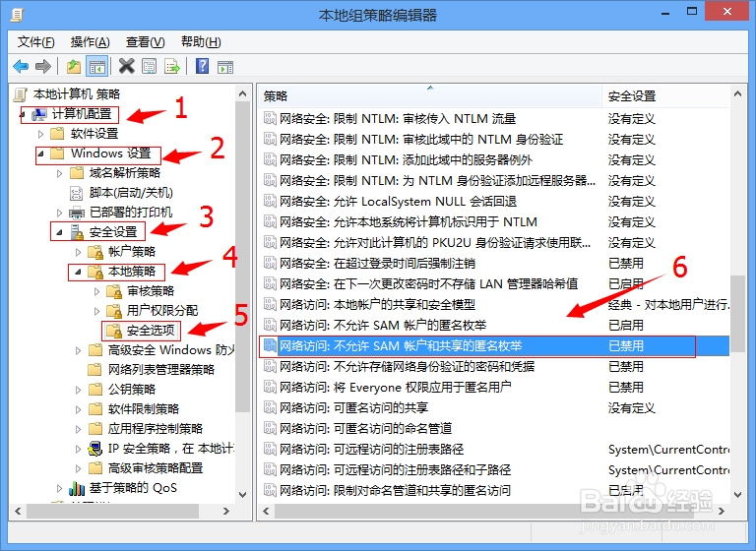756x551 pixels.
Task: Select 网络访问: 限制对命名管道和共享的匿名访问
Action: tap(494, 491)
